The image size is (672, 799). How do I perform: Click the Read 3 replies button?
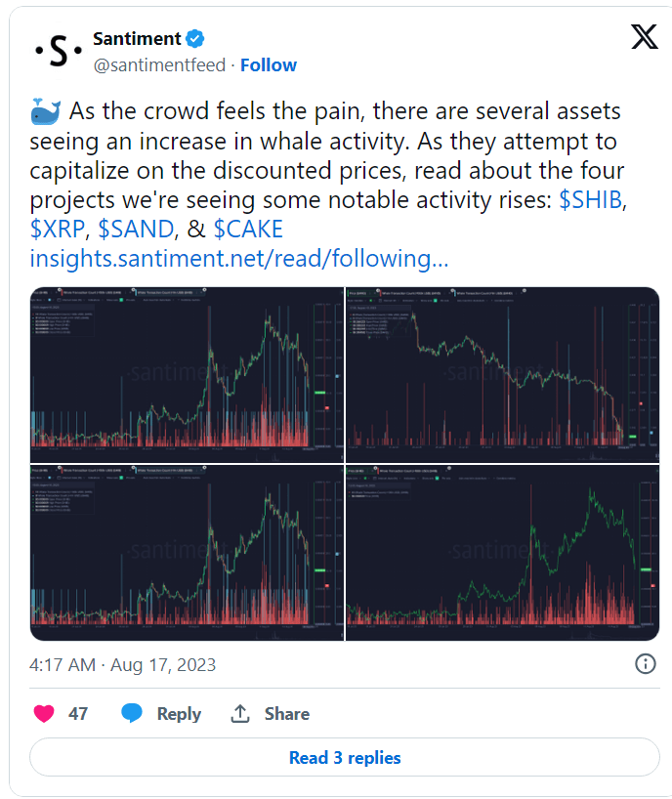[345, 757]
